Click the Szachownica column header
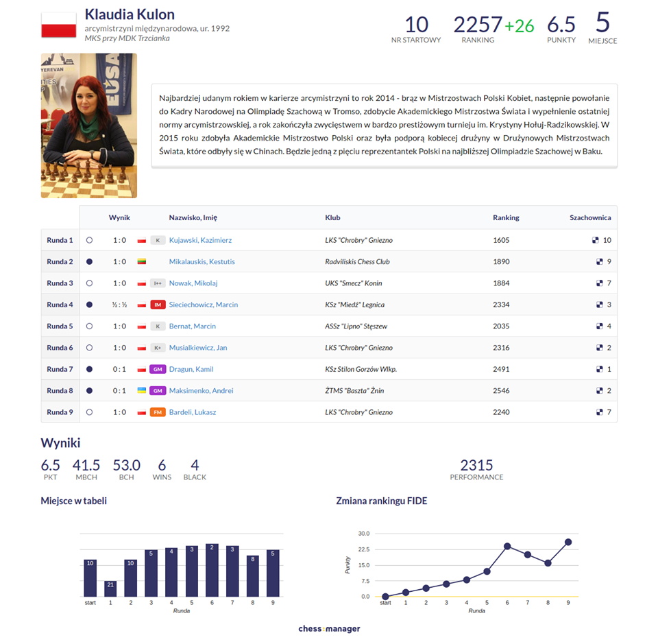Viewport: 658px width, 644px height. click(x=590, y=217)
